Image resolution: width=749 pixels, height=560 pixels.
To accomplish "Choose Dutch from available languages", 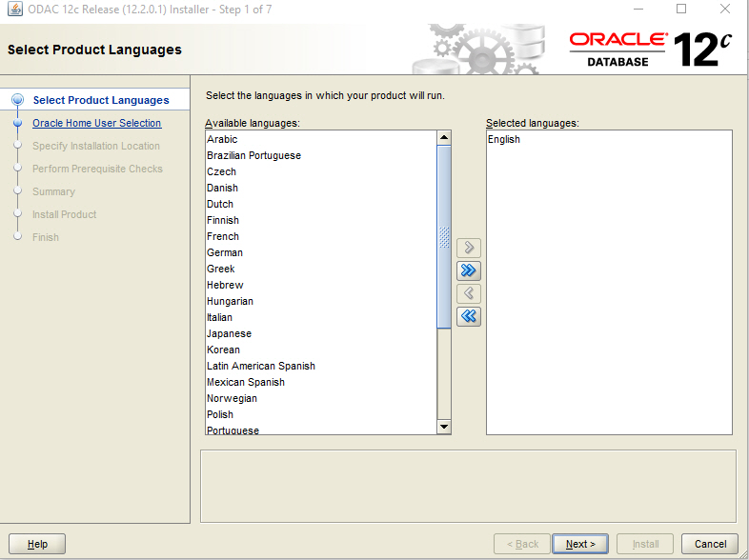I will point(321,205).
